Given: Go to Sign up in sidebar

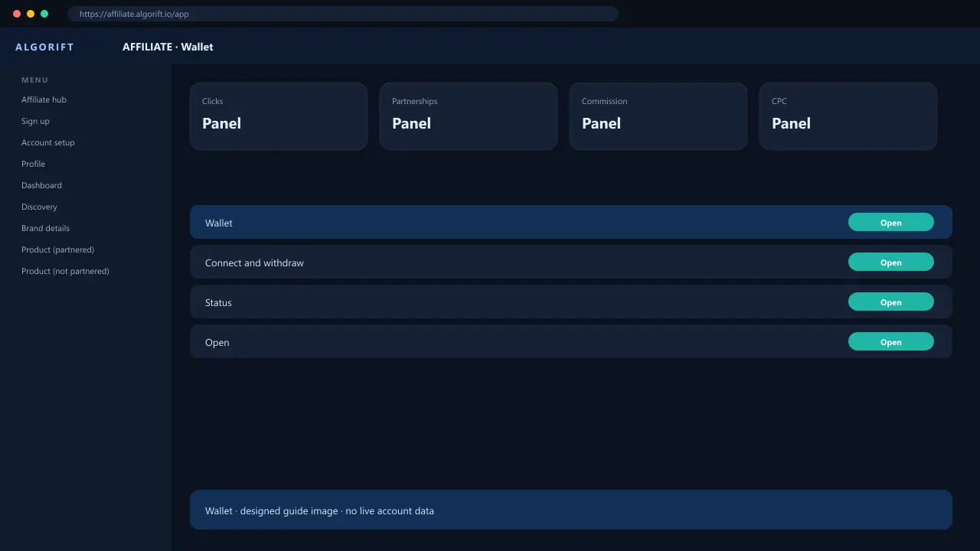Looking at the screenshot, I should (35, 121).
